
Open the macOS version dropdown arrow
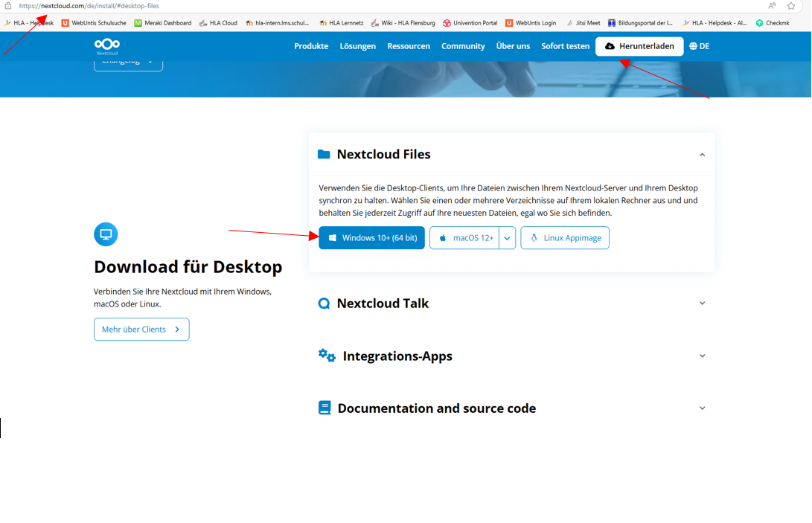(508, 237)
